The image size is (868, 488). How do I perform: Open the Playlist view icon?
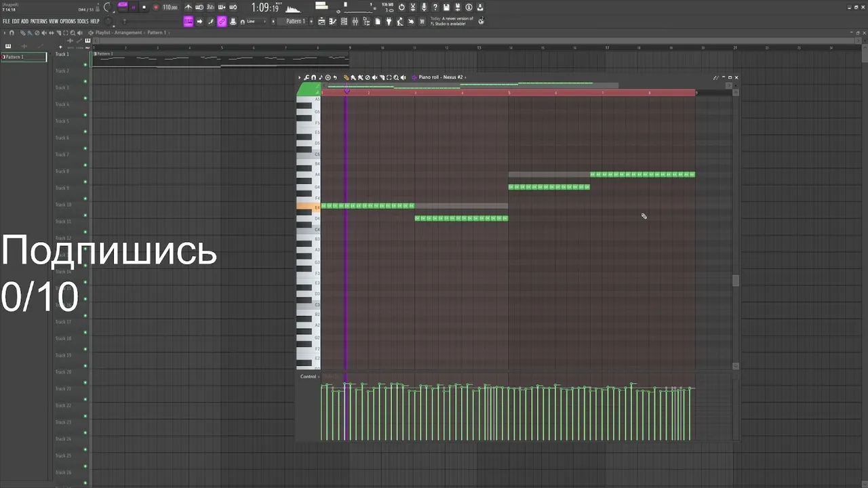[321, 21]
